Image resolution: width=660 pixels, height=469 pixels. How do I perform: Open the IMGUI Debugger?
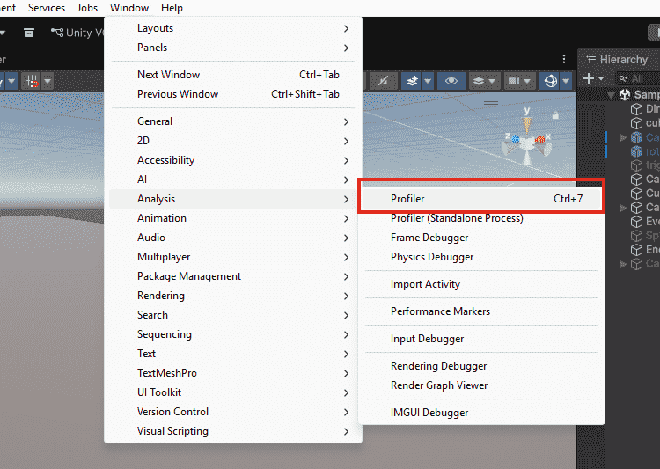pos(480,413)
